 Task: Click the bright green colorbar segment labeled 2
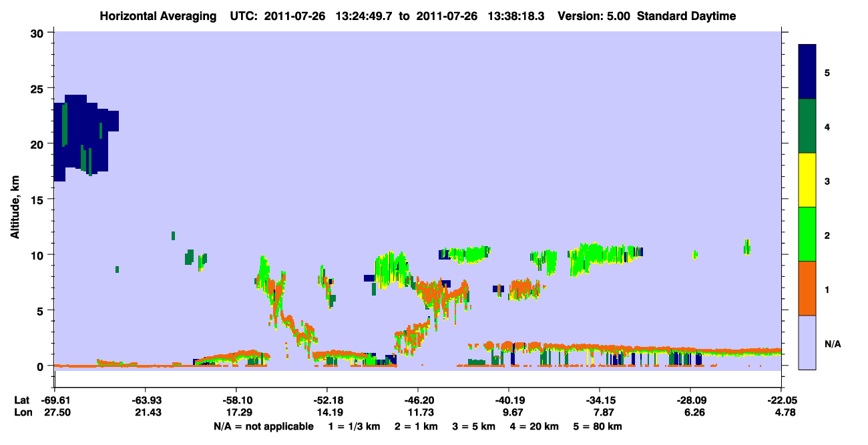pyautogui.click(x=807, y=234)
